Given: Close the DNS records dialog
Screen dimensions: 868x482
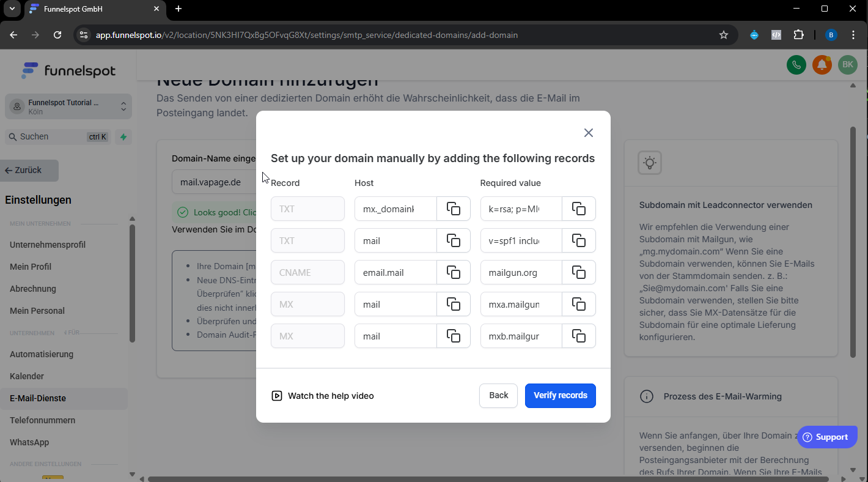Looking at the screenshot, I should (588, 133).
